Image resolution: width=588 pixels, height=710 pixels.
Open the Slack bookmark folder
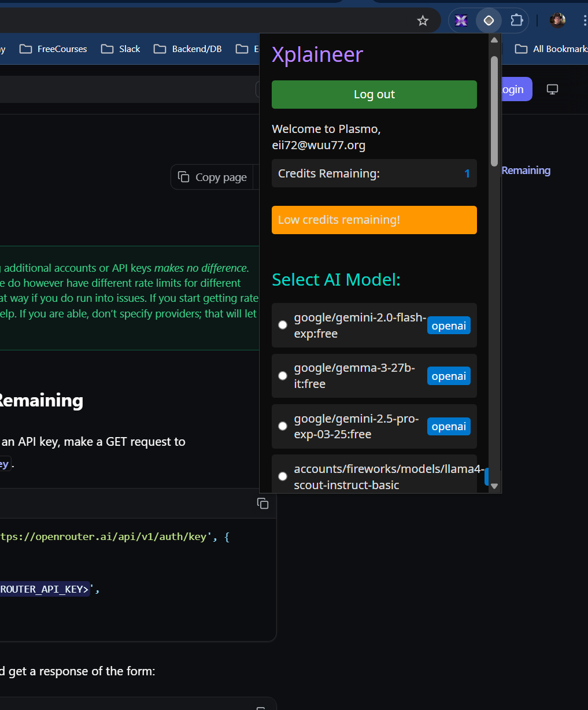point(120,49)
